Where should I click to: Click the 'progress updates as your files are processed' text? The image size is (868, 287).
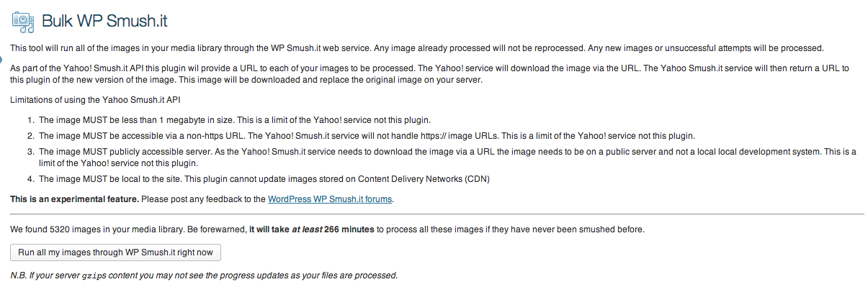309,275
